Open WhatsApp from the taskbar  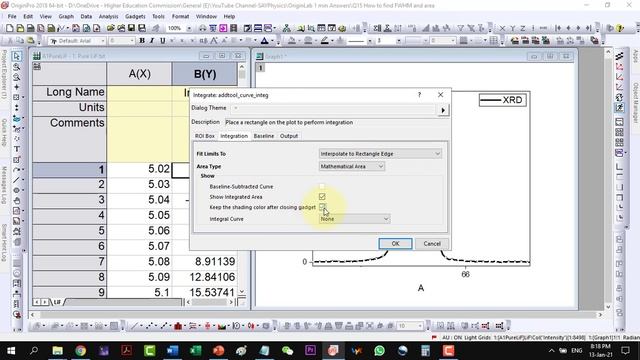[379, 351]
